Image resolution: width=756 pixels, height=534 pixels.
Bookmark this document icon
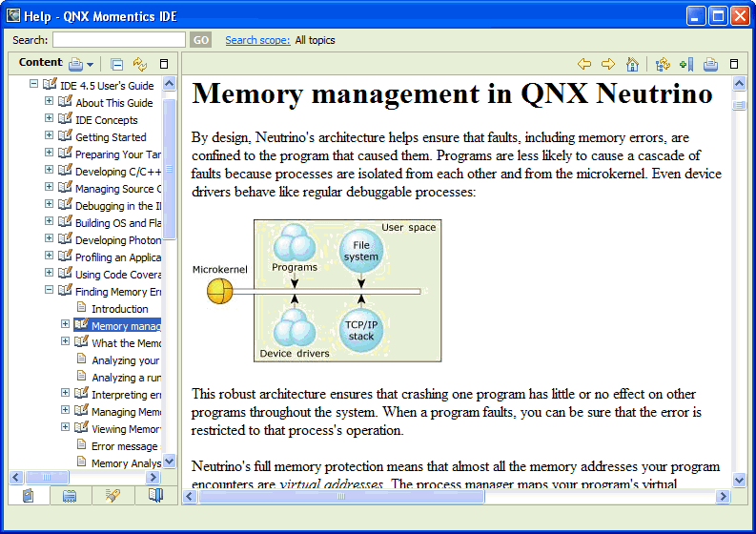pos(685,65)
